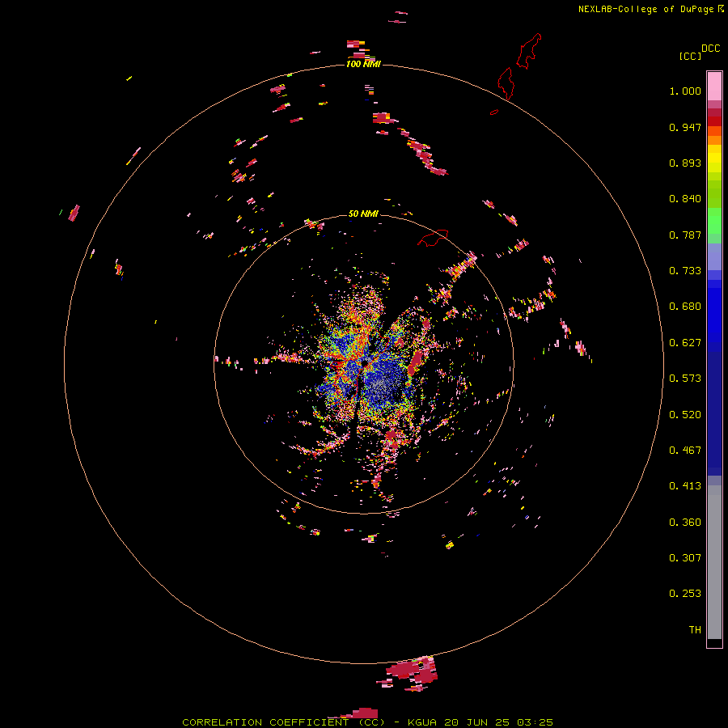The width and height of the screenshot is (728, 728).
Task: Click the large crimson echo below outer ring
Action: (x=412, y=673)
